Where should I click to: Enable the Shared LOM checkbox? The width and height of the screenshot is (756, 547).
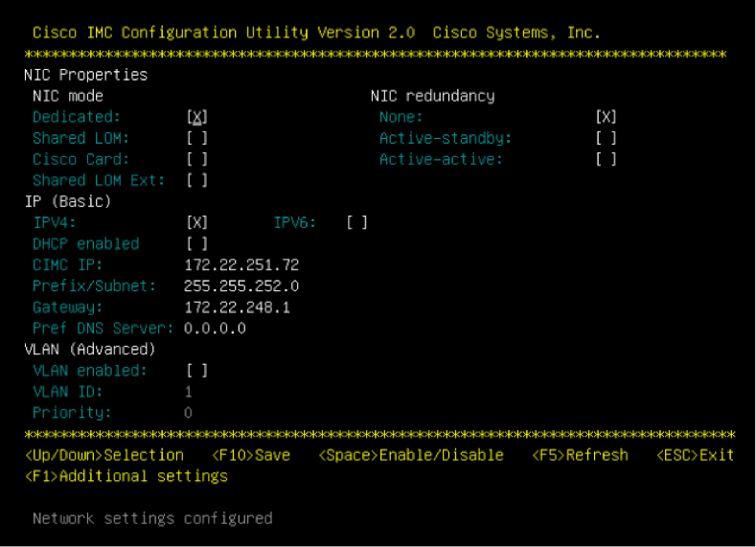197,138
